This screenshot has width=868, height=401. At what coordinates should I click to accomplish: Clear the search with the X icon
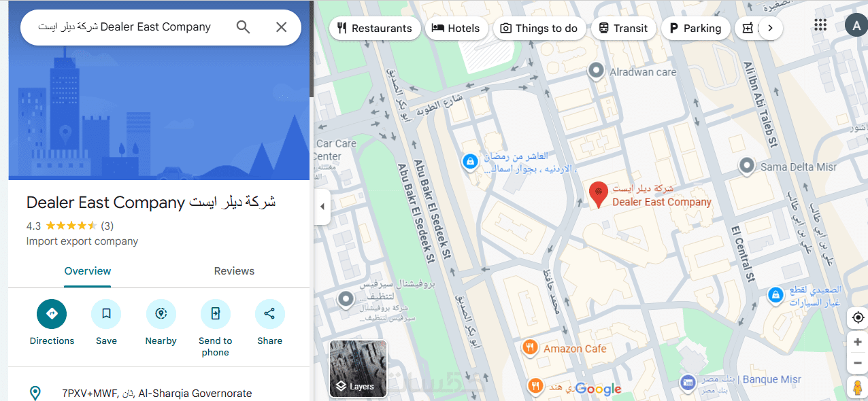click(x=281, y=27)
